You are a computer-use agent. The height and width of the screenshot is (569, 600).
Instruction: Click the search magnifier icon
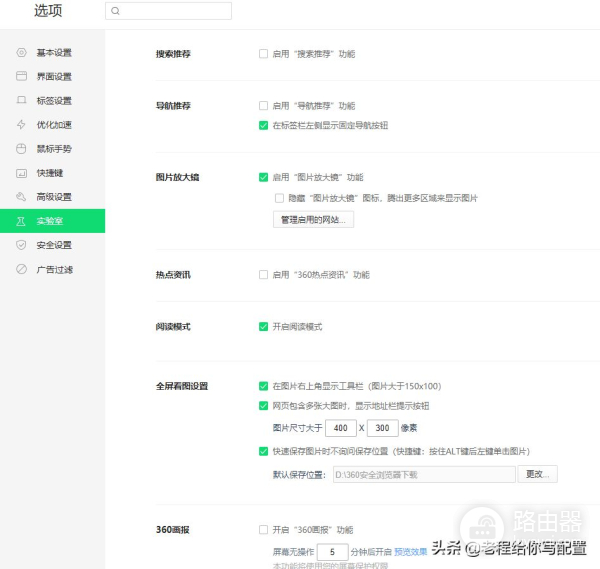tap(115, 11)
